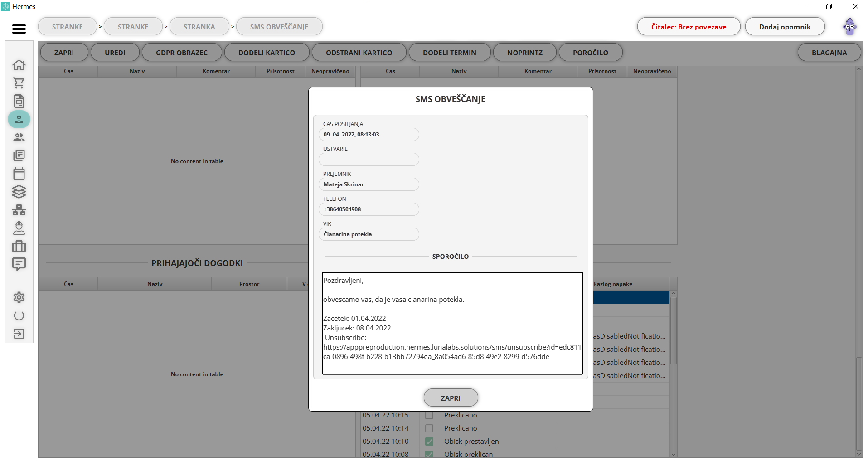
Task: Sort right table by Neopravičeno column
Action: pos(652,71)
